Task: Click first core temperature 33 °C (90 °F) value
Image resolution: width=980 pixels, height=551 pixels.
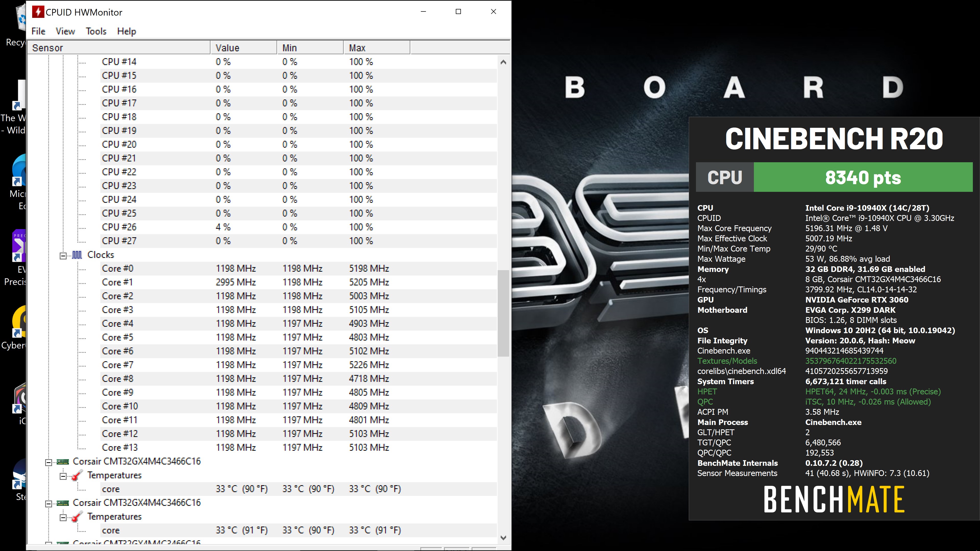Action: coord(242,489)
